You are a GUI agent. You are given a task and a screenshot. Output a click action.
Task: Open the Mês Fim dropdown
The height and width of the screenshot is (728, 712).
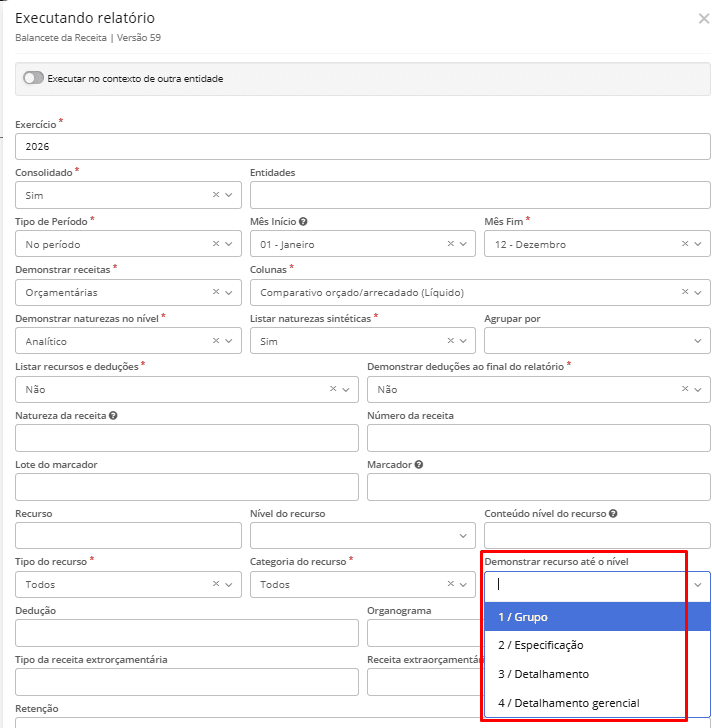pos(698,243)
